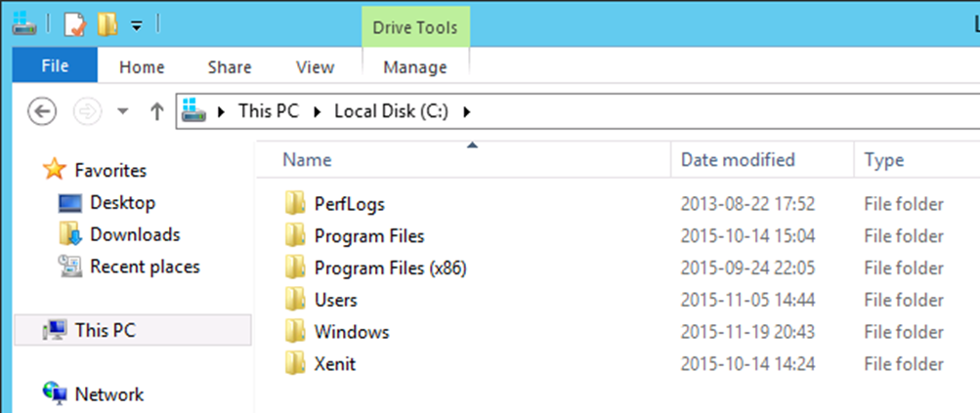Select the Windows folder name
Image resolution: width=980 pixels, height=413 pixels.
[x=352, y=332]
